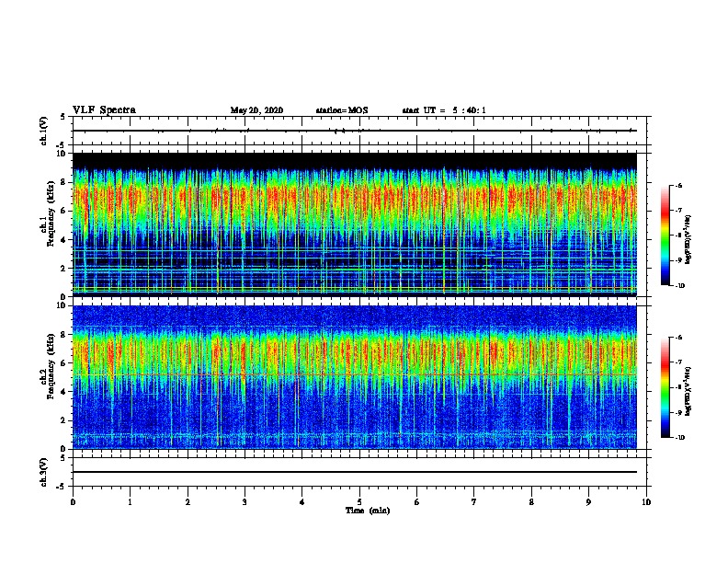Click the ch.2 spectrogram color scale bar
The image size is (728, 563).
(665, 387)
